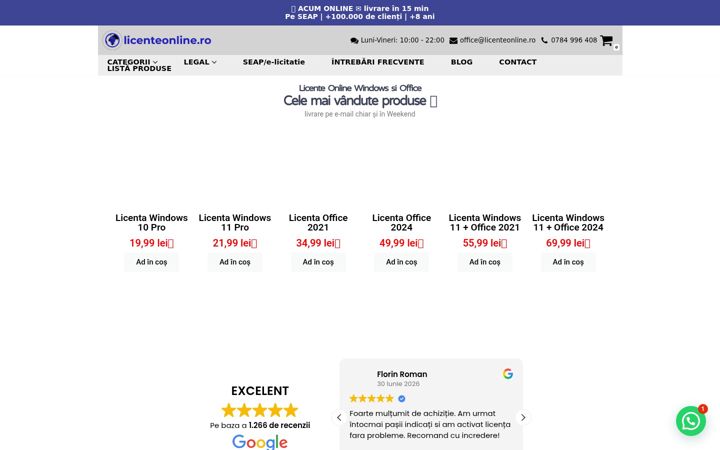Open the BLOG menu item

coord(461,62)
